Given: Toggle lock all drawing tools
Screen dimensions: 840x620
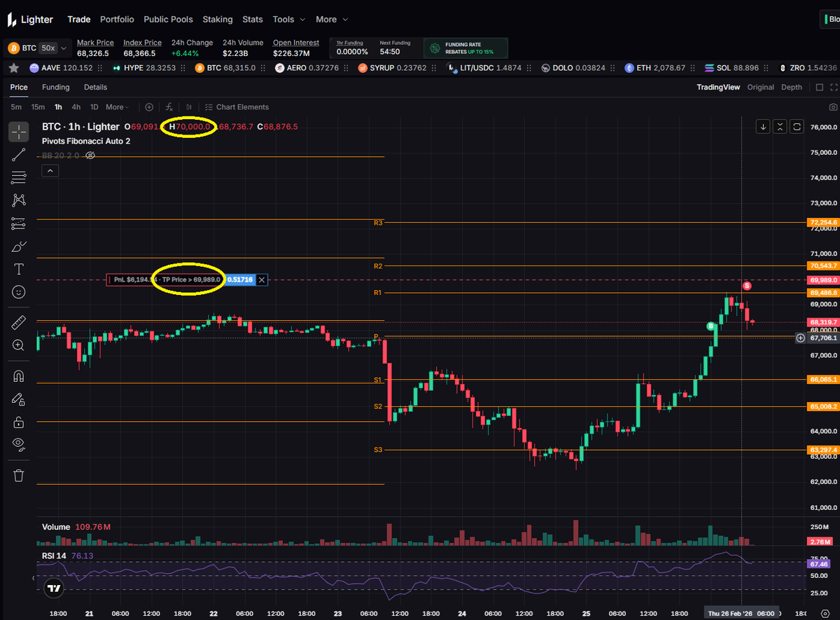Looking at the screenshot, I should (x=19, y=422).
